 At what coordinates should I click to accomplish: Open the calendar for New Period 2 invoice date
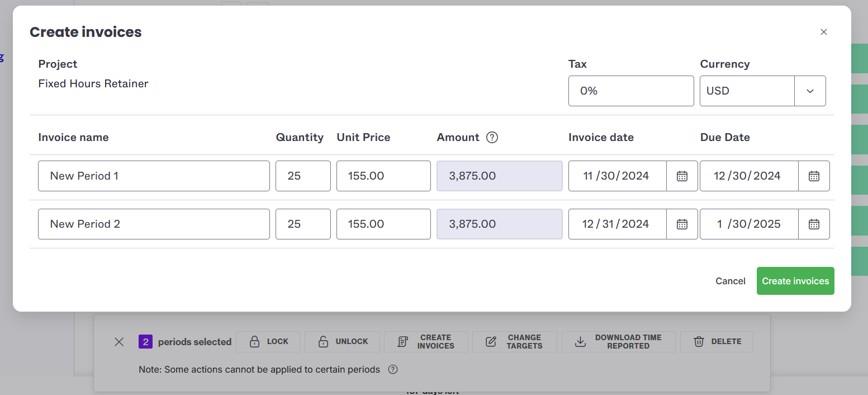pos(682,224)
